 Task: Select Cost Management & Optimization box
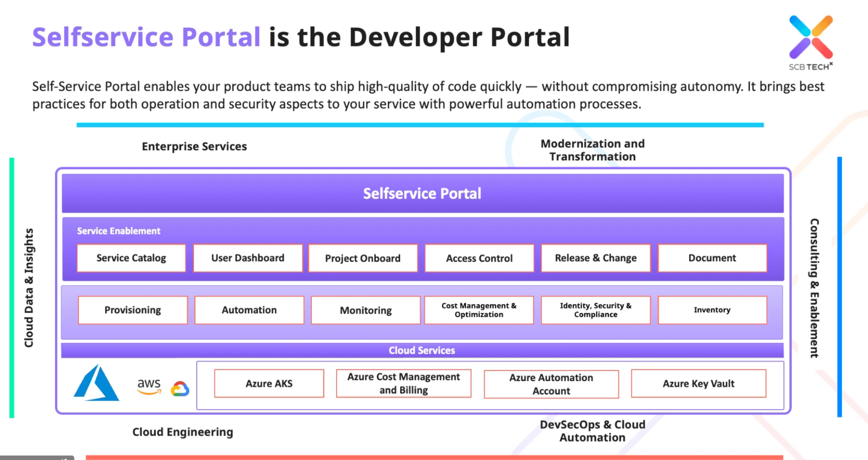click(479, 310)
